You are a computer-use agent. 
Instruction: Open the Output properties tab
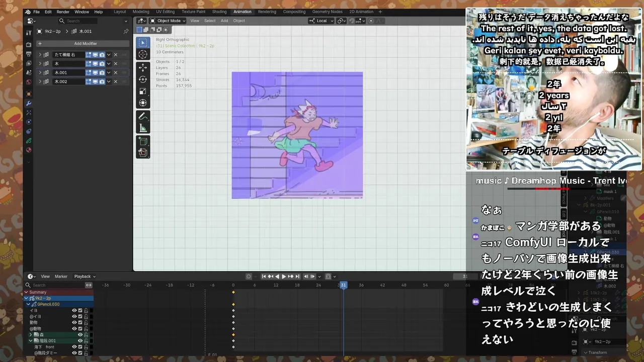pos(29,54)
